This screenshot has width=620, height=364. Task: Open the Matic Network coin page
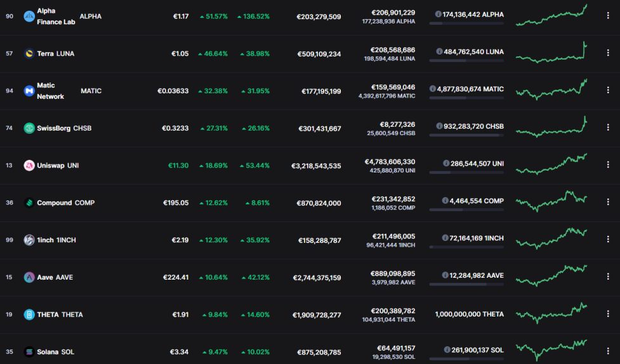[x=50, y=91]
